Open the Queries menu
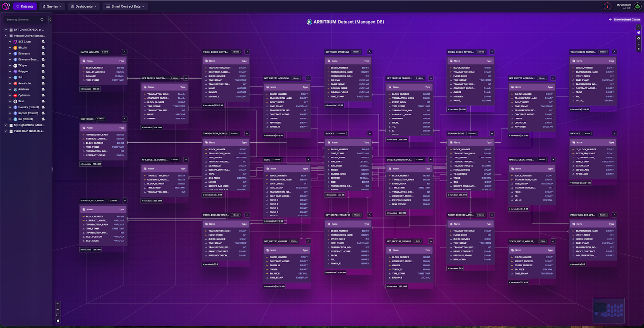Image resolution: width=644 pixels, height=328 pixels. coord(52,6)
